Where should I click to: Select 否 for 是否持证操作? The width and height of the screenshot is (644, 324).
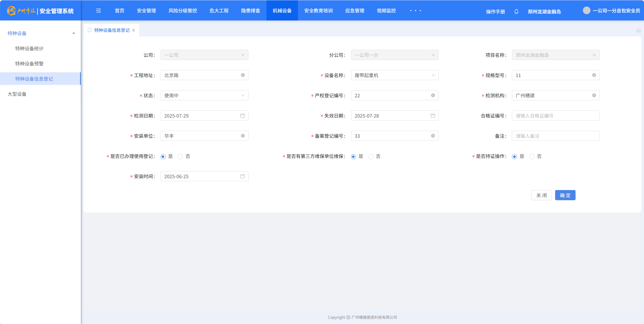tap(532, 156)
